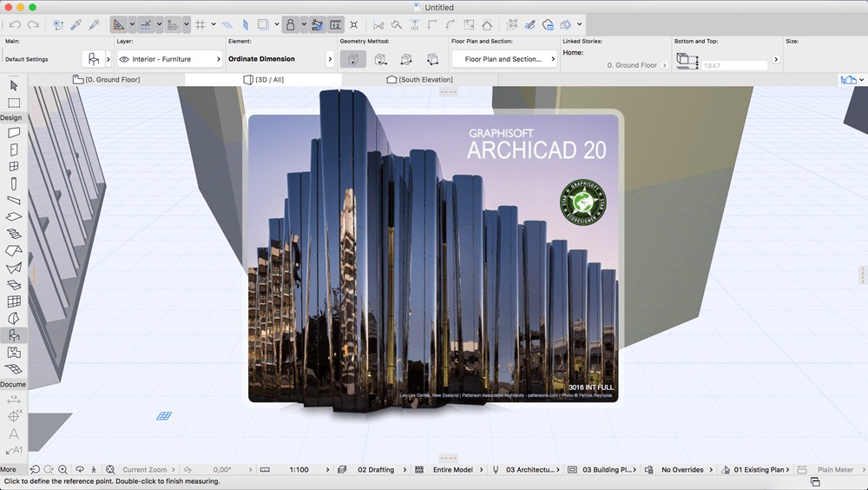Pick the Column tool

coord(14,183)
